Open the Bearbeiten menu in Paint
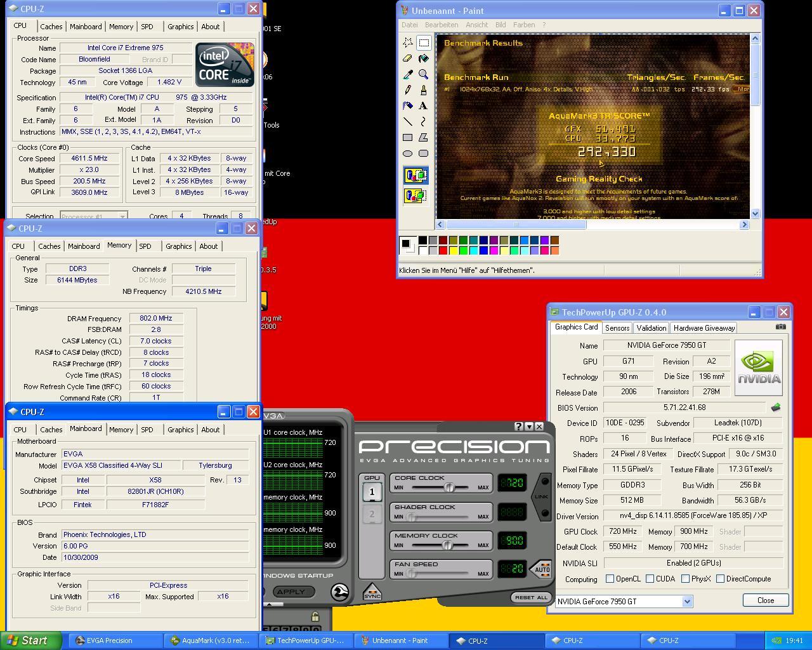This screenshot has width=812, height=650. pyautogui.click(x=442, y=25)
